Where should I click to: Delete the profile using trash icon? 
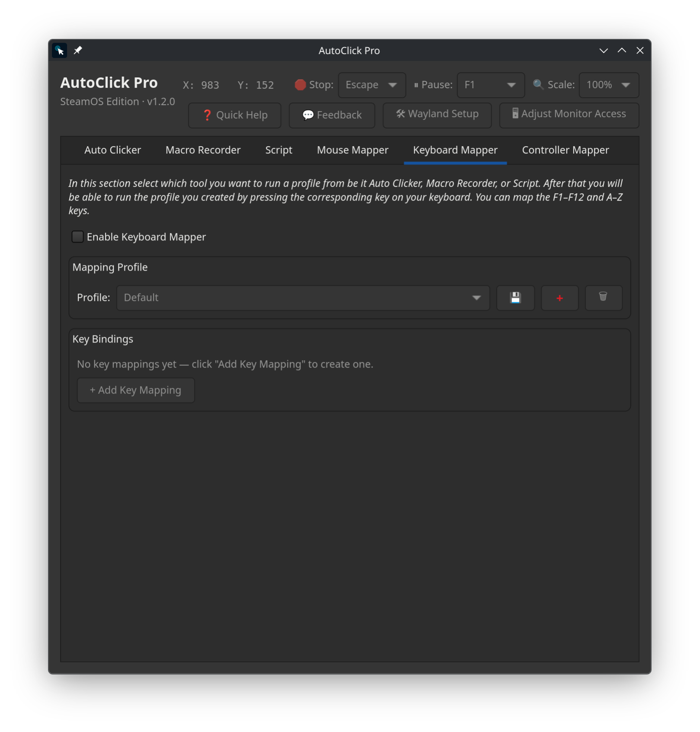[x=603, y=298]
